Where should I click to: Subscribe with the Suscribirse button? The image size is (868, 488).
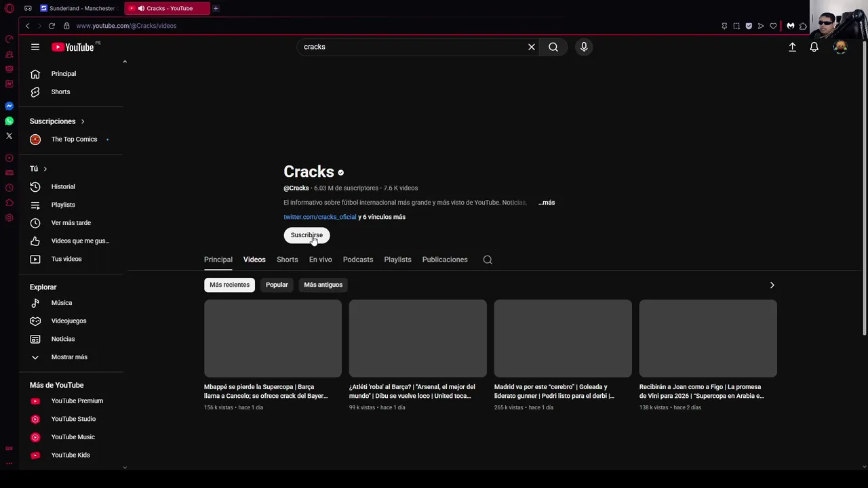(307, 235)
